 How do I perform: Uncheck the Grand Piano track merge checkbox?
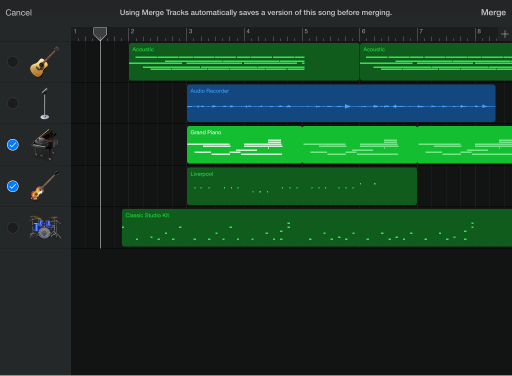coord(13,145)
